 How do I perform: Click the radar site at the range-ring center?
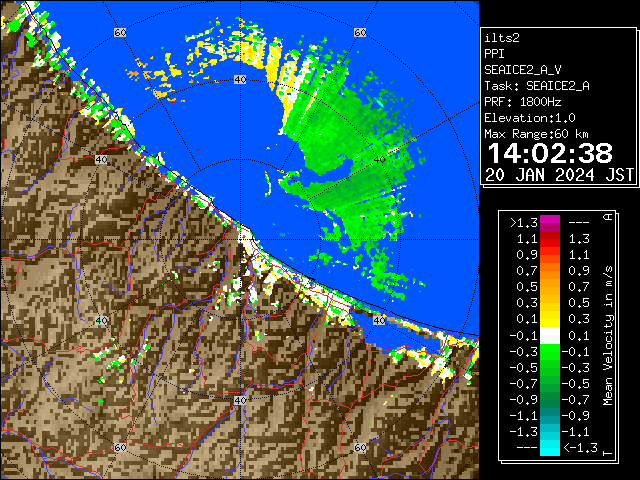pyautogui.click(x=240, y=240)
